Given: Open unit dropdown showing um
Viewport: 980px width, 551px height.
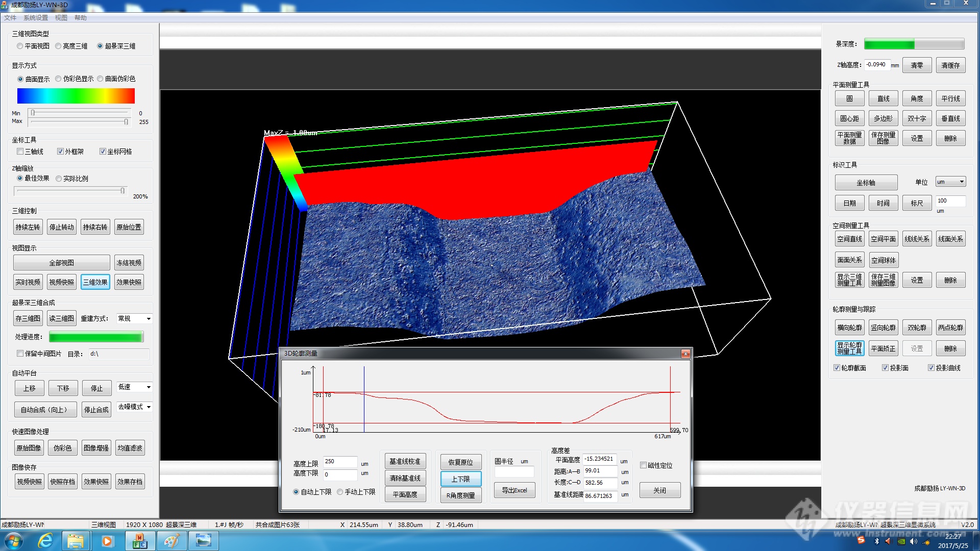Looking at the screenshot, I should [950, 182].
